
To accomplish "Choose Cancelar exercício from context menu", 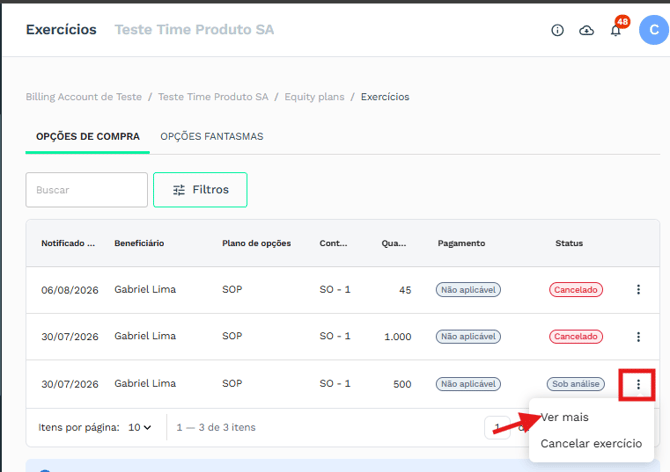I will [591, 443].
